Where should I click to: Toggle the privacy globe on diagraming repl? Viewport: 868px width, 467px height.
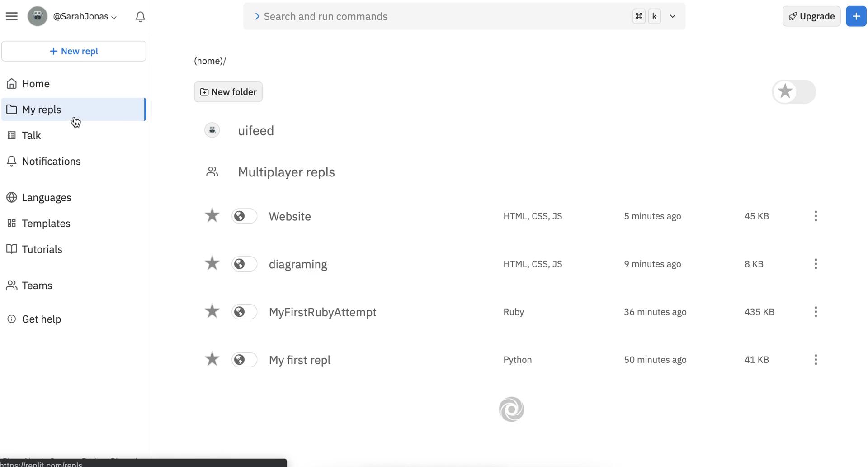tap(244, 264)
